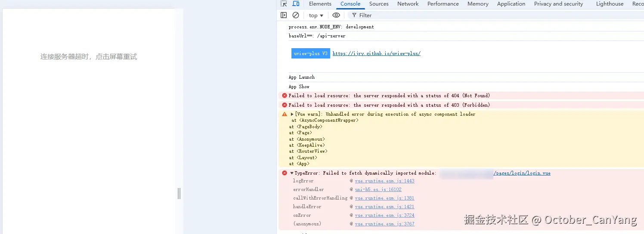This screenshot has height=234, width=644.
Task: Select the 403 Forbidden error message
Action: (x=389, y=105)
